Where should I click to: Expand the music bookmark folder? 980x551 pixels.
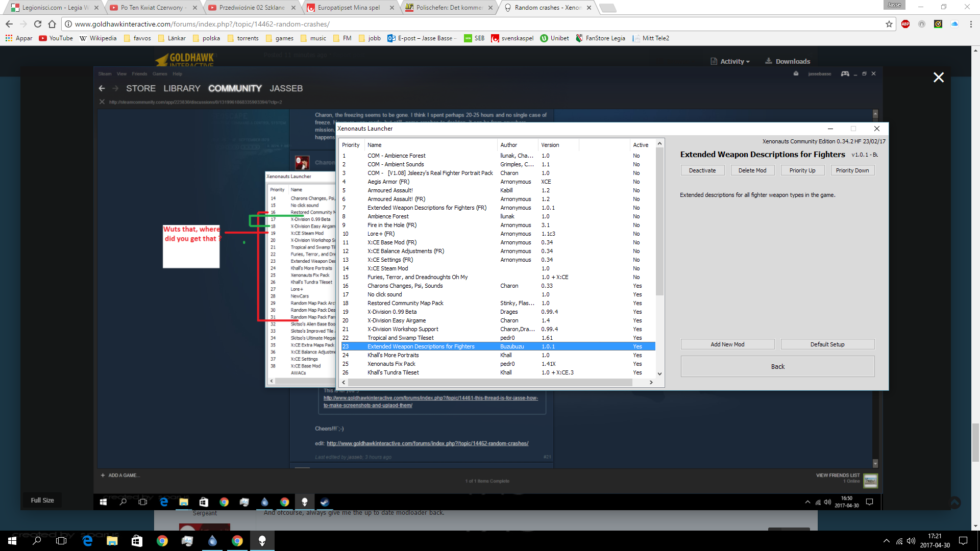click(313, 38)
